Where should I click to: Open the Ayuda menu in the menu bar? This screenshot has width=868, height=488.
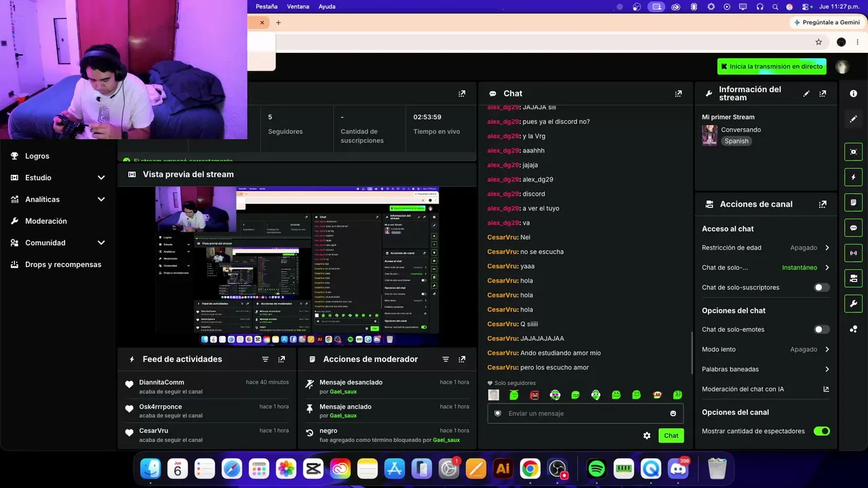click(327, 7)
